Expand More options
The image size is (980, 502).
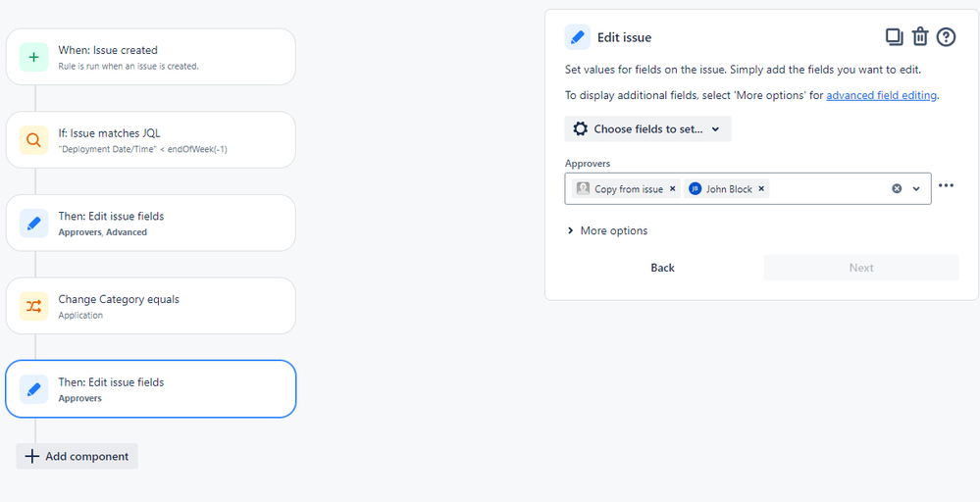607,230
